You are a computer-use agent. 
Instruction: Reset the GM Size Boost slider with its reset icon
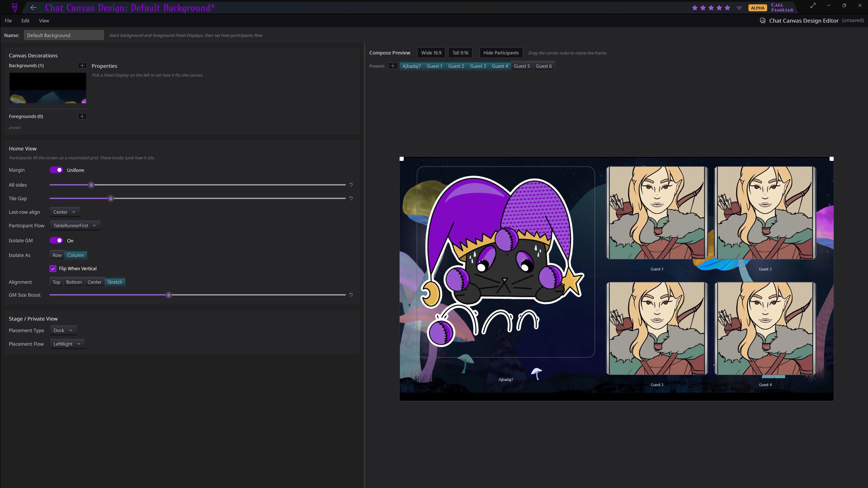coord(351,295)
